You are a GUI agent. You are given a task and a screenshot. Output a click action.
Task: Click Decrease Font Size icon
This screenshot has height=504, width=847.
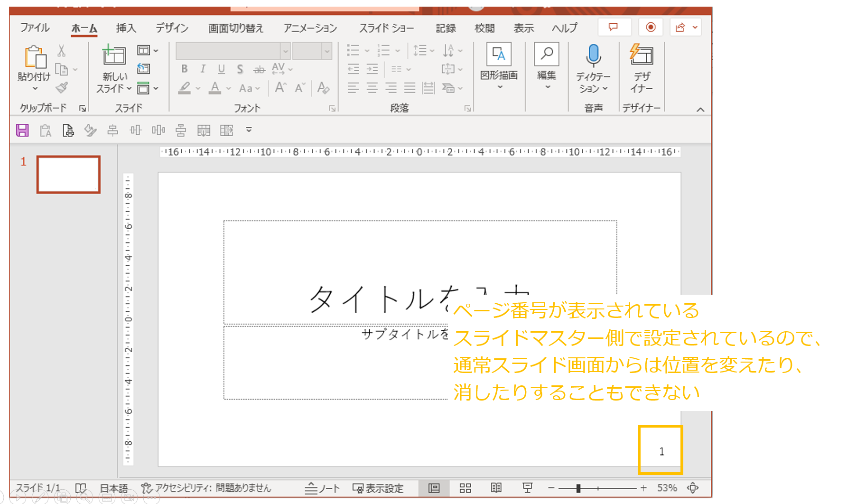pyautogui.click(x=300, y=88)
